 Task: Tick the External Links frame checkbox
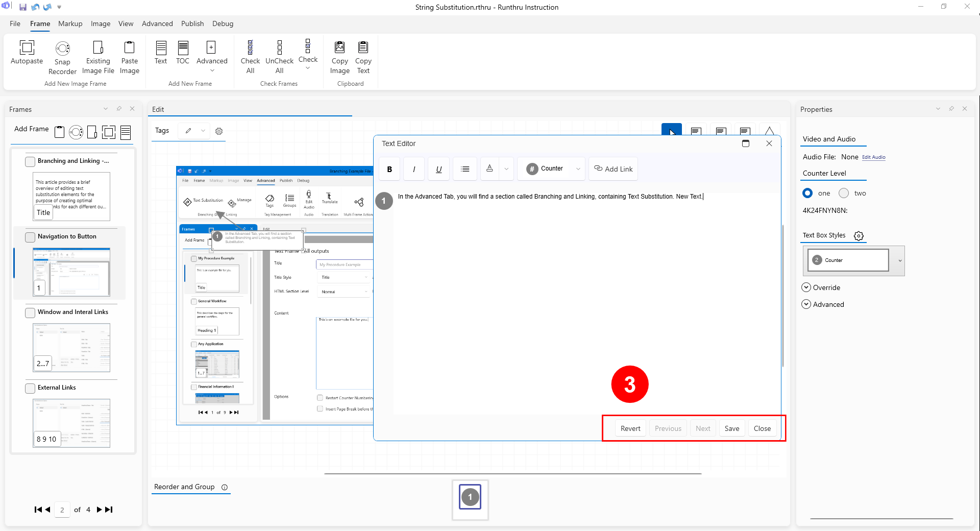(30, 388)
